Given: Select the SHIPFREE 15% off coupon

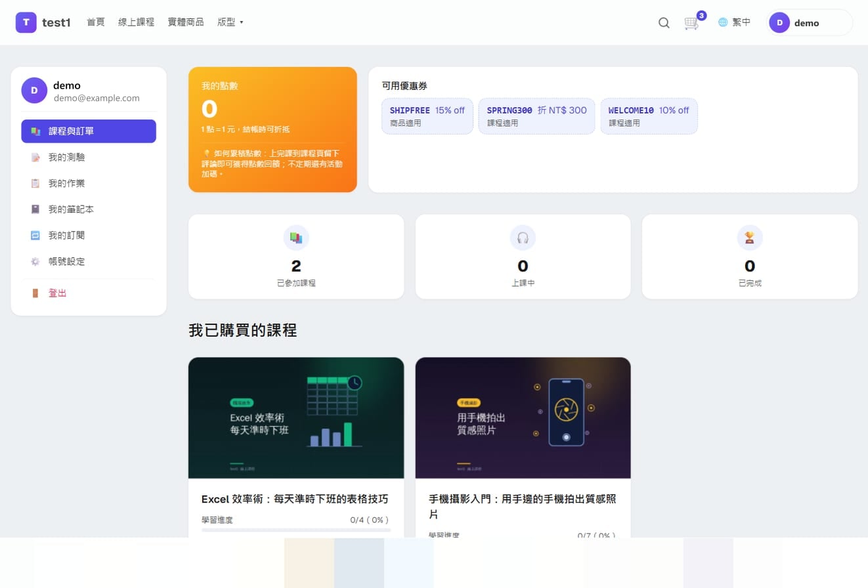Looking at the screenshot, I should (x=427, y=116).
